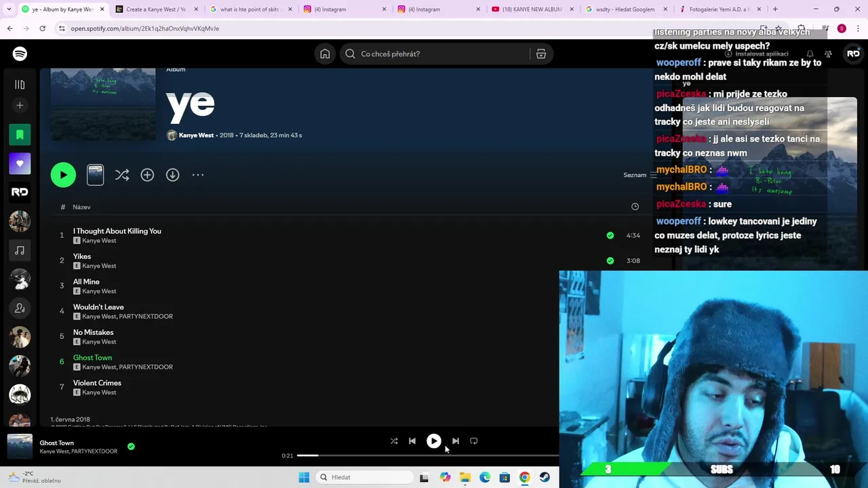Open Task View from the taskbar
The width and height of the screenshot is (868, 488).
point(424,477)
